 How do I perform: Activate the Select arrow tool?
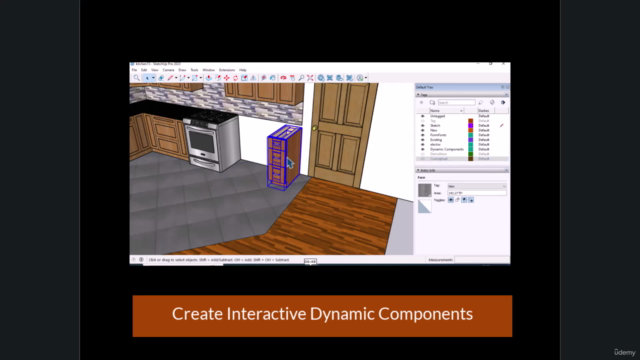pos(147,78)
